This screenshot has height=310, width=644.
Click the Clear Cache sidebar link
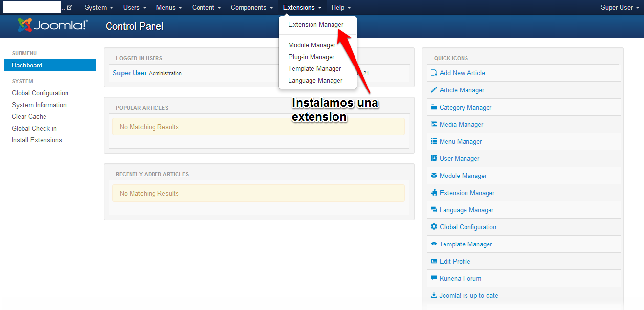click(29, 116)
